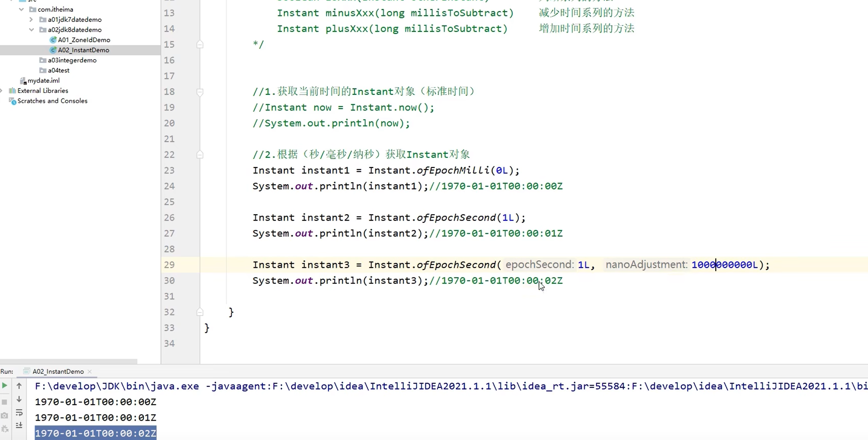Click the Up the Stack Trace arrow
The height and width of the screenshot is (440, 868).
click(19, 386)
